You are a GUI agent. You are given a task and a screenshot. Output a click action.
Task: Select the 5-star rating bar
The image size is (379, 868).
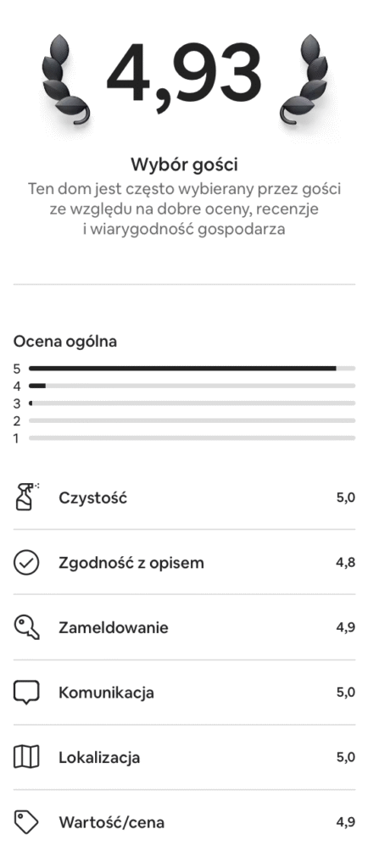pyautogui.click(x=192, y=368)
